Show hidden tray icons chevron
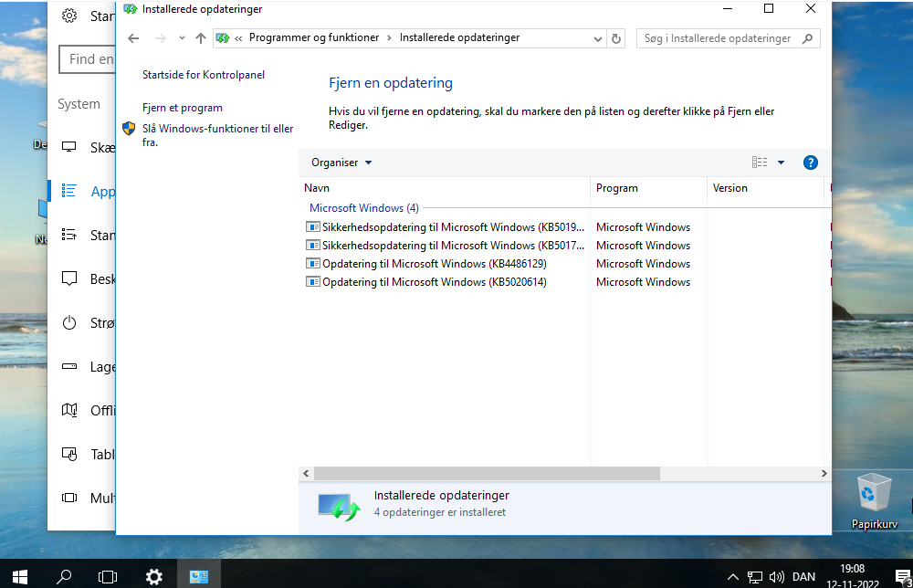913x588 pixels. click(732, 577)
